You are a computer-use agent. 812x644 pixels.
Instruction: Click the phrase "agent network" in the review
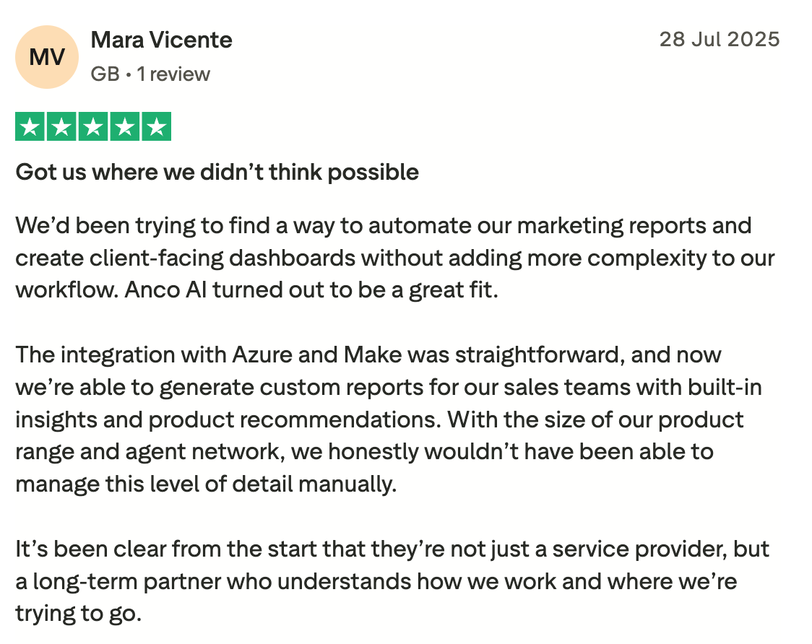click(183, 452)
